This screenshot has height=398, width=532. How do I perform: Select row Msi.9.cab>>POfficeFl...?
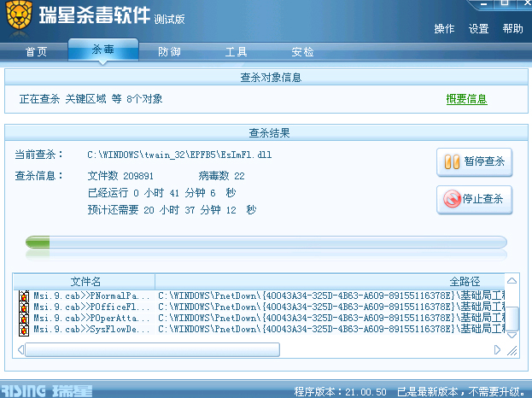(261, 307)
